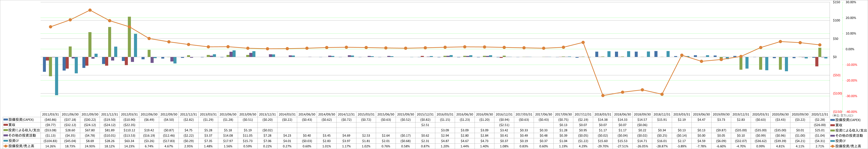
Task: Click the investment value $67.80
Action: (x=90, y=130)
